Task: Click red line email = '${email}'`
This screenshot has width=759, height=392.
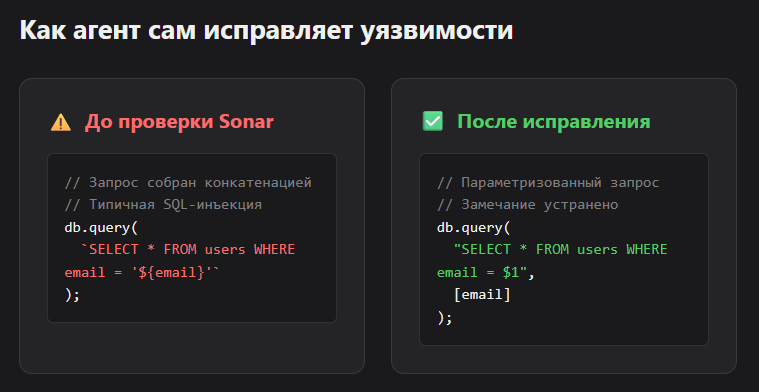Action: 142,272
